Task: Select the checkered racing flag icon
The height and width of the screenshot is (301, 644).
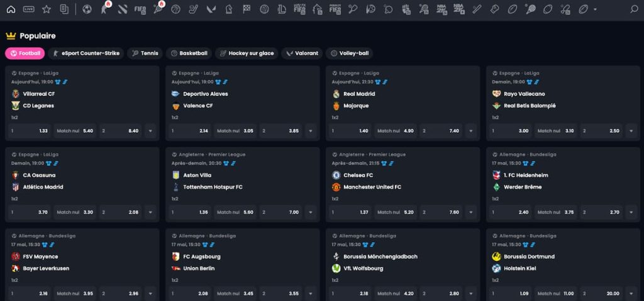Action: [247, 9]
